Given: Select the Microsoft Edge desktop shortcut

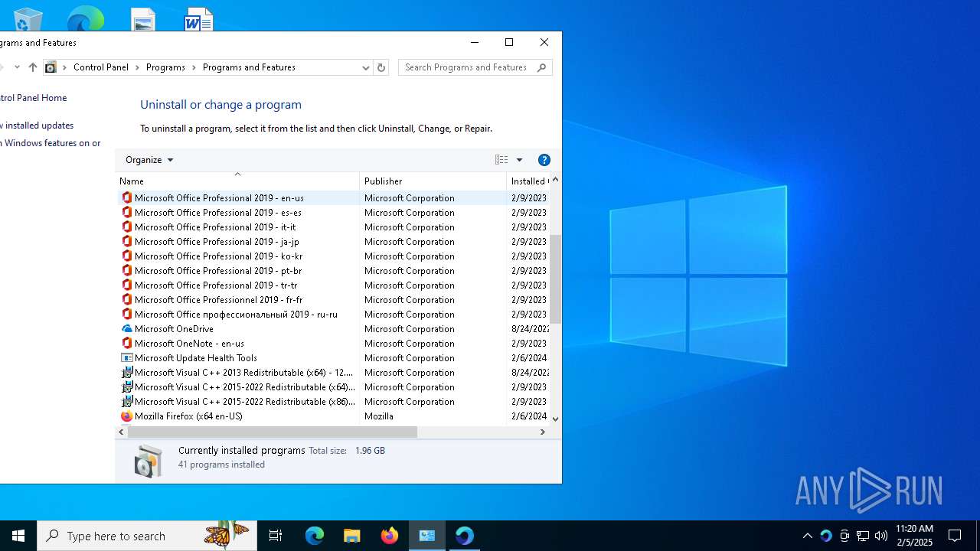Looking at the screenshot, I should pyautogui.click(x=85, y=18).
